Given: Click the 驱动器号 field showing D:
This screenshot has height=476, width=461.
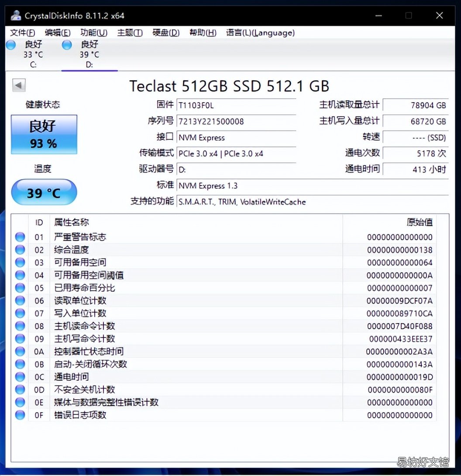Looking at the screenshot, I should pyautogui.click(x=236, y=169).
